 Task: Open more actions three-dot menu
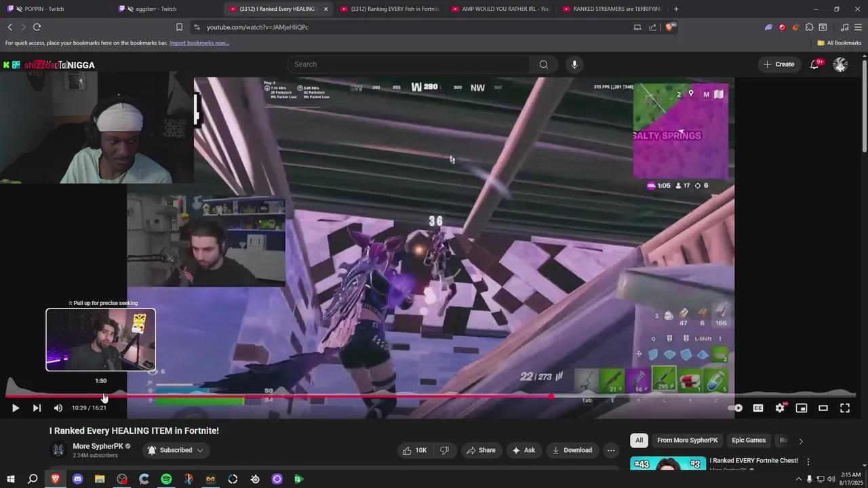coord(611,450)
